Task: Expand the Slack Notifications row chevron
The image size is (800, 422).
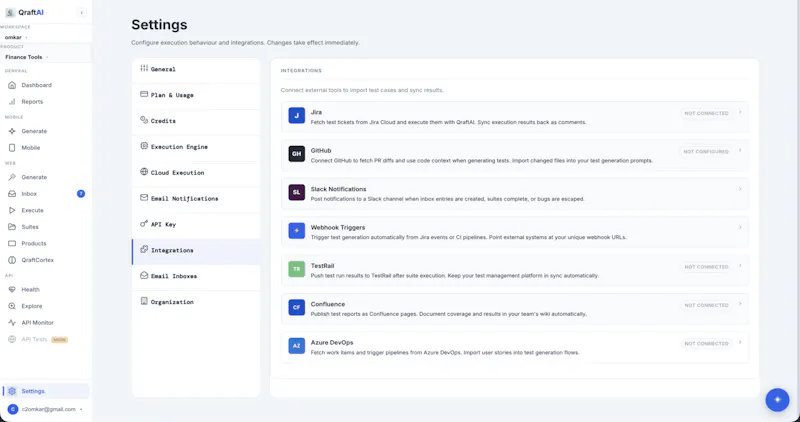Action: [x=740, y=189]
